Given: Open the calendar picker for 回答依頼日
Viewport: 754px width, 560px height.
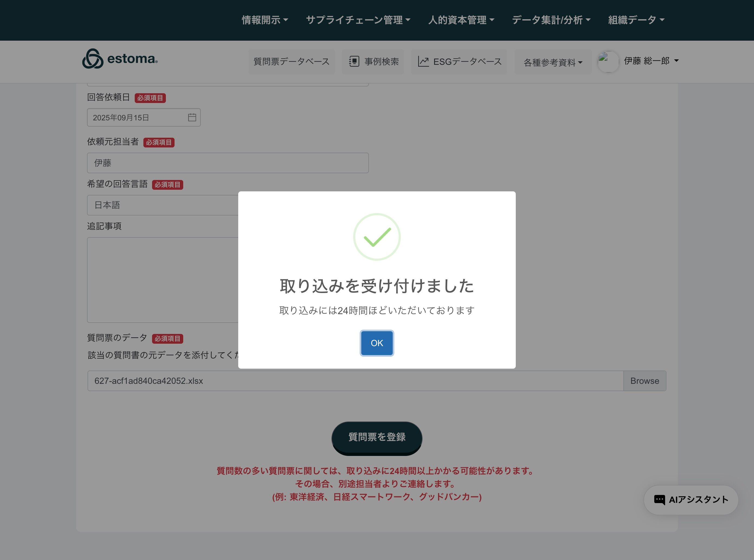Looking at the screenshot, I should tap(192, 117).
